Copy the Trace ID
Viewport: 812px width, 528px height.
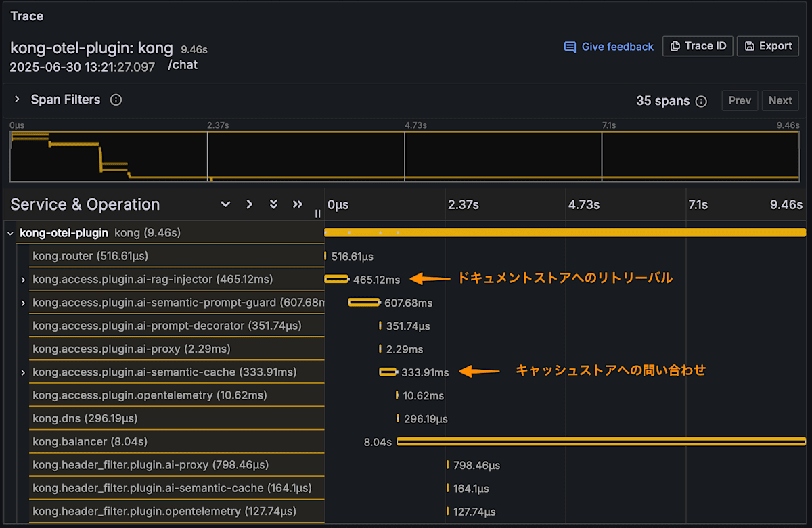point(698,46)
